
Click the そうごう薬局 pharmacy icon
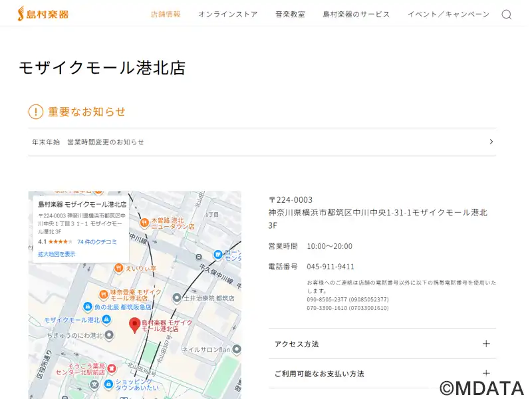point(112,368)
